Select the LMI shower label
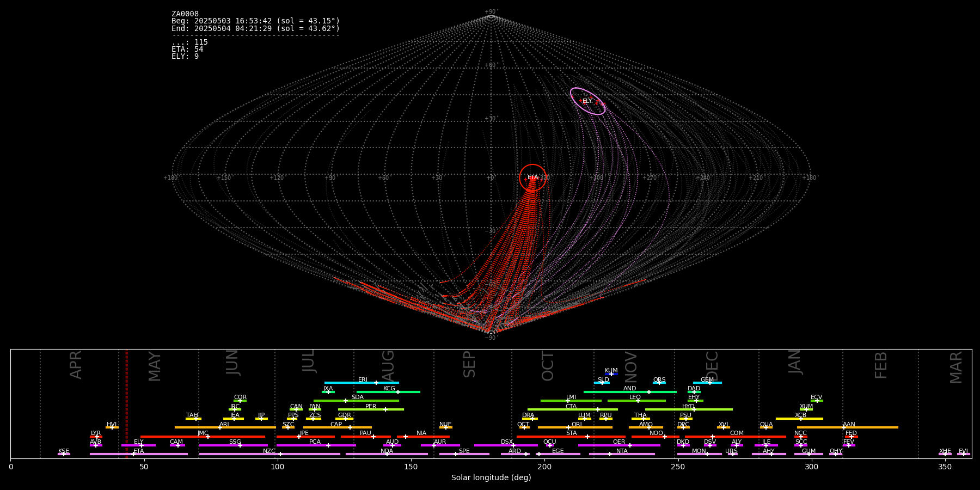Screen dimensions: 980x490 click(571, 397)
